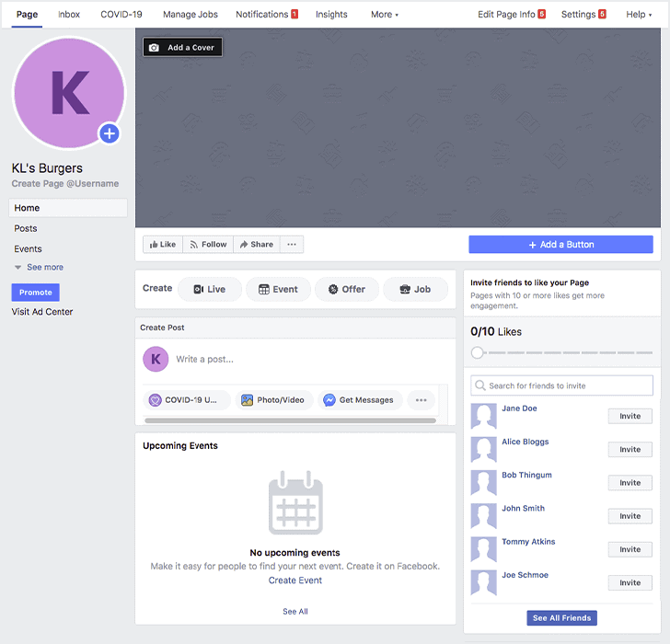Viewport: 670px width, 644px height.
Task: Click See All under Upcoming Events
Action: (295, 612)
